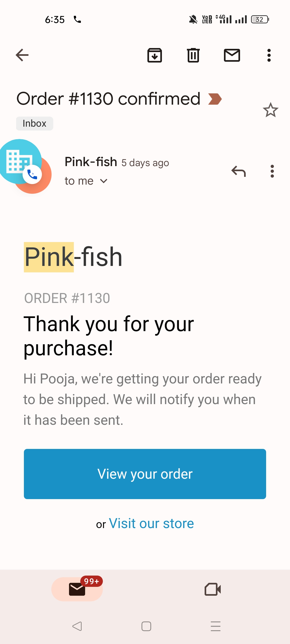Image resolution: width=290 pixels, height=644 pixels.
Task: Archive this email
Action: [x=155, y=55]
